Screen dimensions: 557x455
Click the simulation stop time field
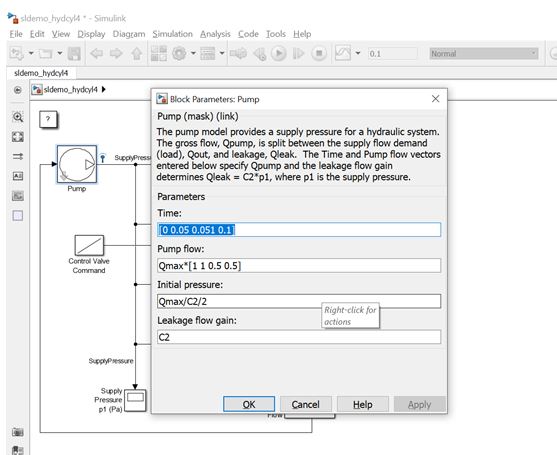pyautogui.click(x=392, y=54)
